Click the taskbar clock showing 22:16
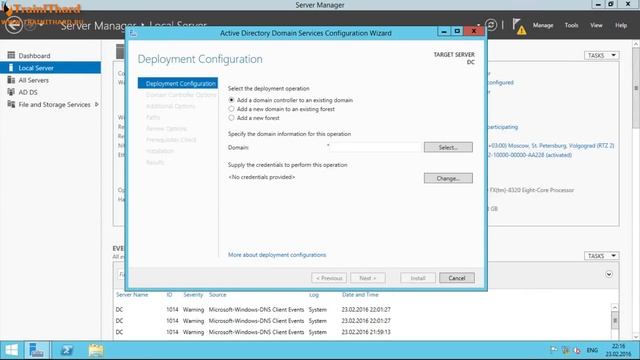640x360 pixels. [x=618, y=350]
